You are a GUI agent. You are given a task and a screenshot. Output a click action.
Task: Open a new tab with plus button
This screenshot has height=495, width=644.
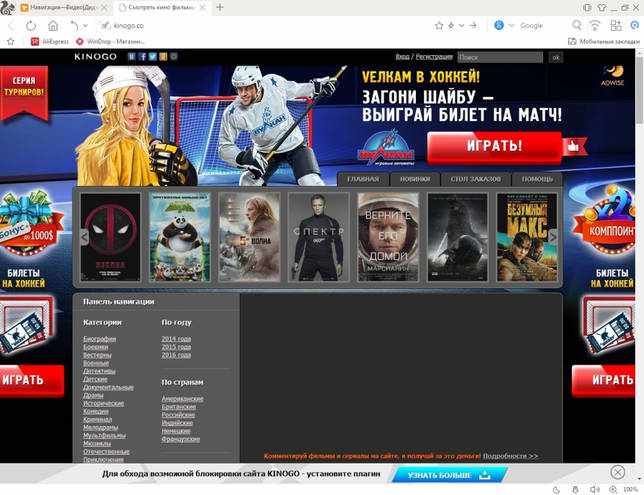pos(220,7)
